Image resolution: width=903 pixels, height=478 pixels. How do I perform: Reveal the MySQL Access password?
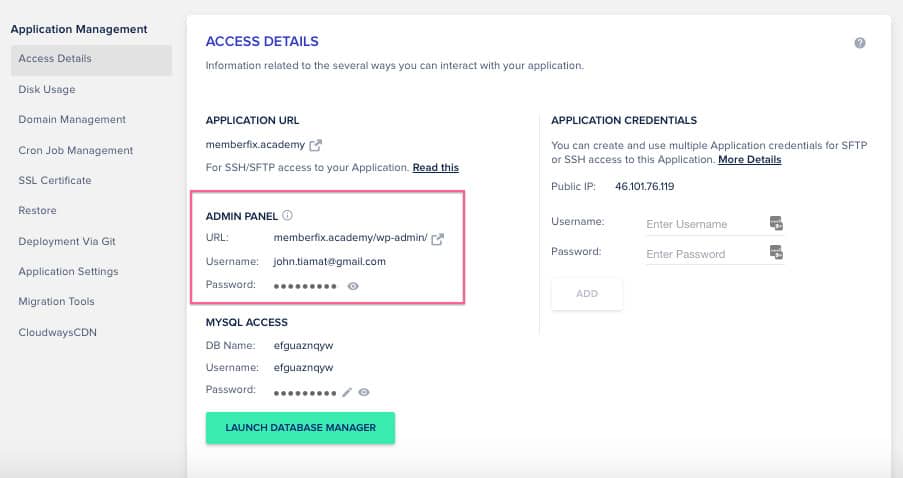tap(364, 393)
